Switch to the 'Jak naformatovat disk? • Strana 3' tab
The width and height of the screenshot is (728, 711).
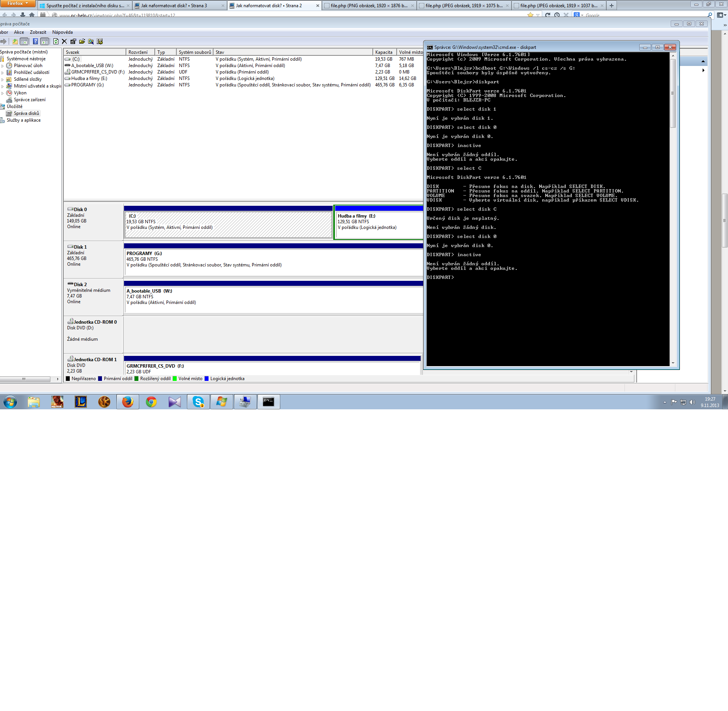(x=174, y=6)
